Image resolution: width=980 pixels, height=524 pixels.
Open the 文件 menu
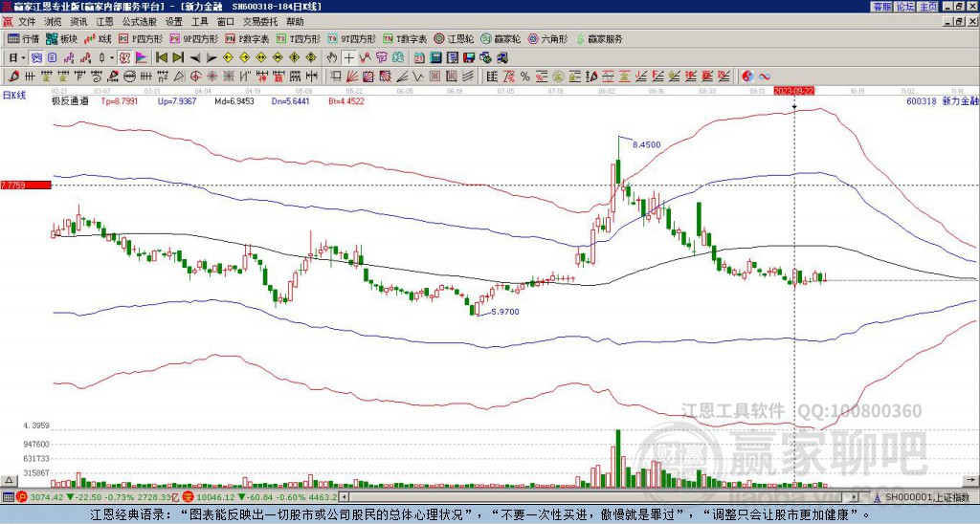27,22
